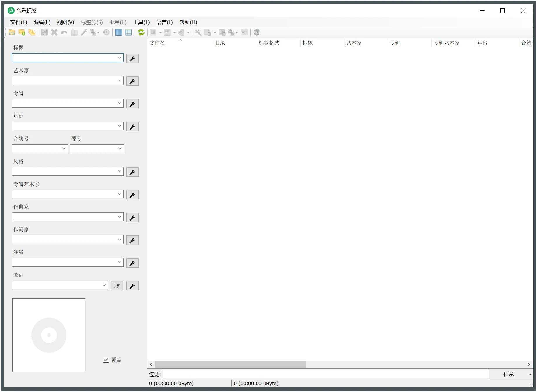Click the add folder icon with plus
537x392 pixels.
point(22,32)
